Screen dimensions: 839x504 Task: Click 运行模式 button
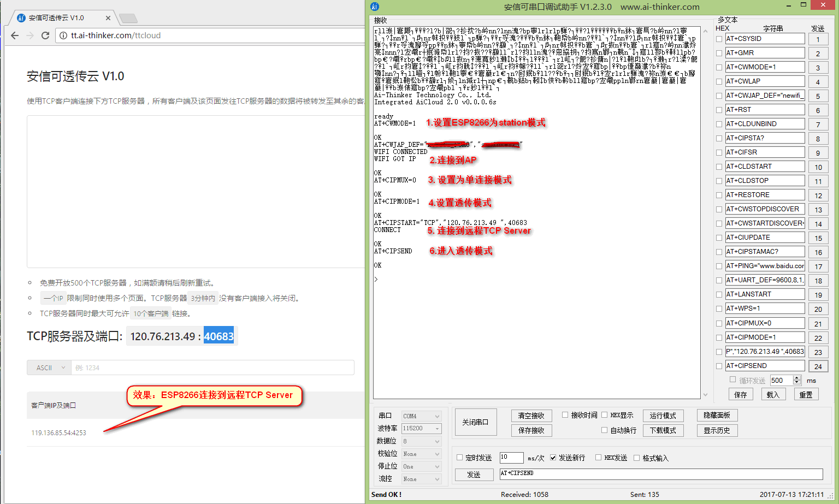pyautogui.click(x=663, y=416)
